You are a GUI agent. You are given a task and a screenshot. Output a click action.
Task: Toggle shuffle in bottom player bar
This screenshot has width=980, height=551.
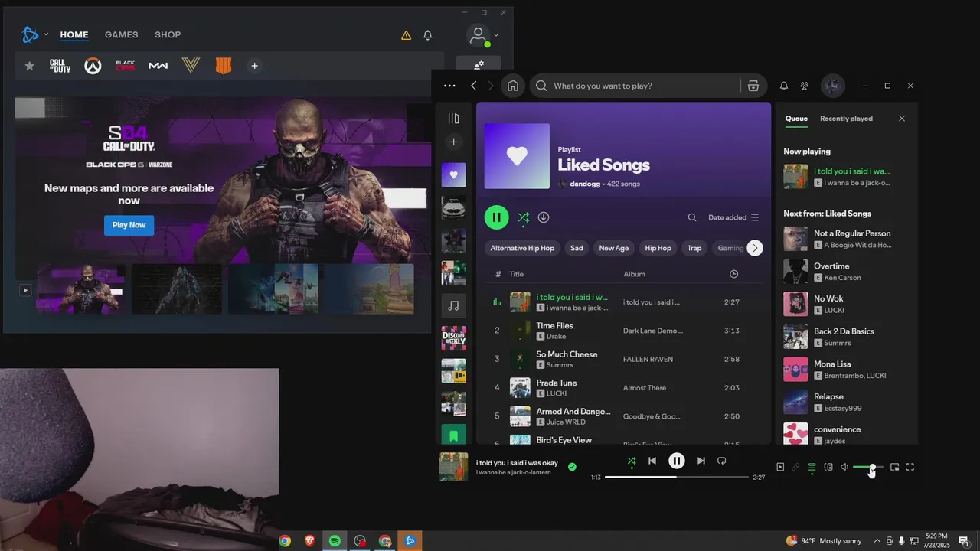point(632,461)
